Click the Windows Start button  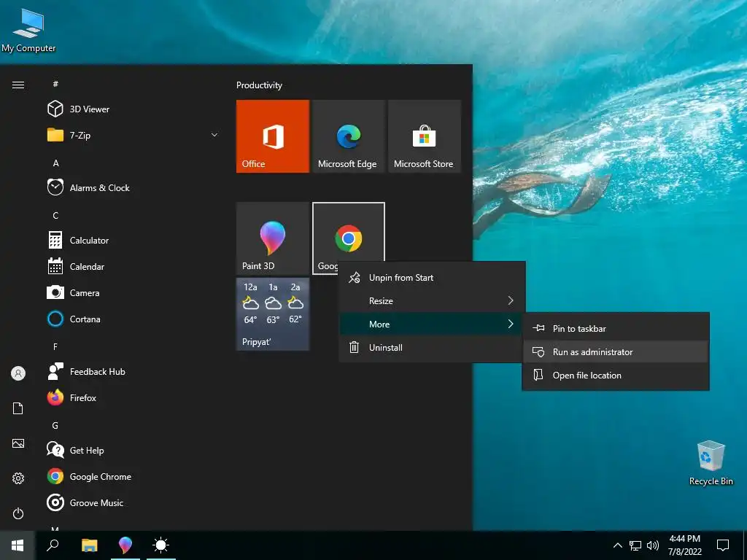coord(18,545)
